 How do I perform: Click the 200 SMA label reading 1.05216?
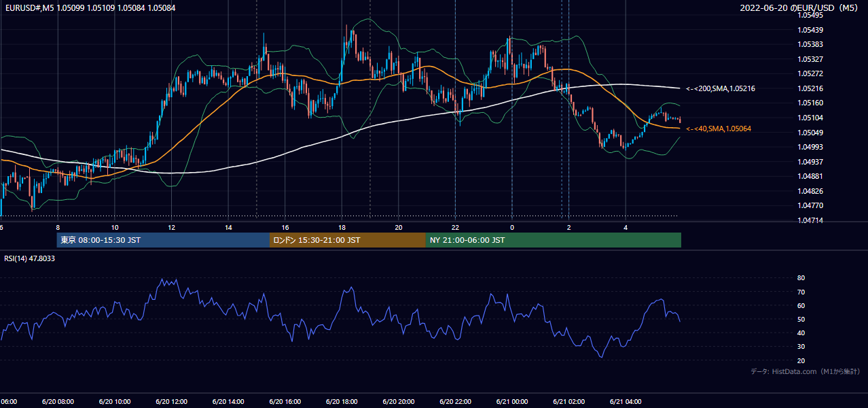[x=721, y=88]
